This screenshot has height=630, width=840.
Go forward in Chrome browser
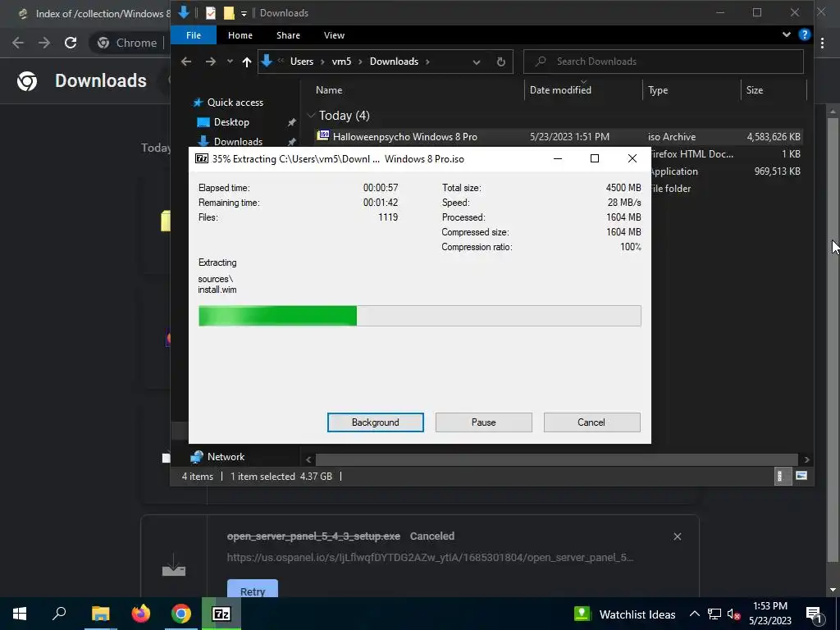44,43
